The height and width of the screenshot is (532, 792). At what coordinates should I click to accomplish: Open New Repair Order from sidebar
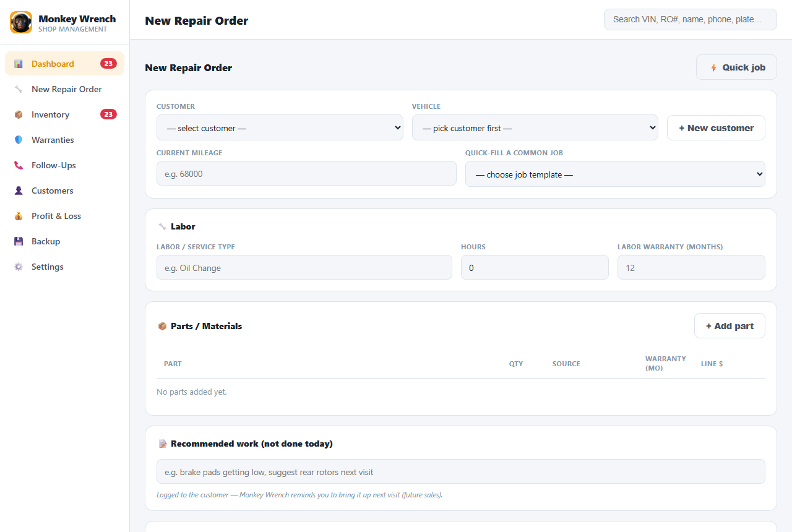coord(64,89)
